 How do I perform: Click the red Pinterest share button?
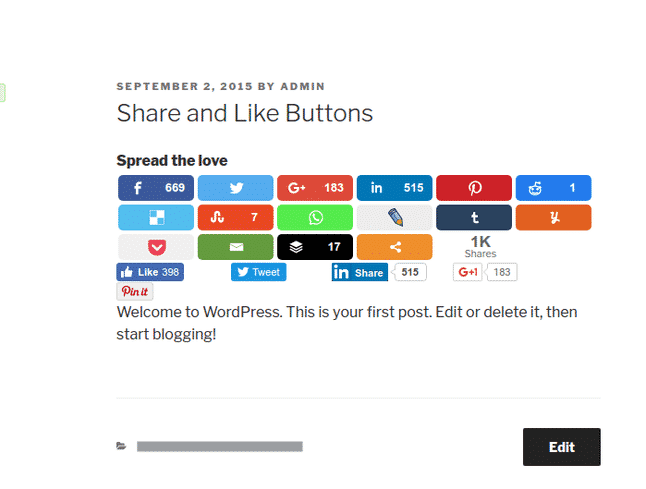coord(473,188)
